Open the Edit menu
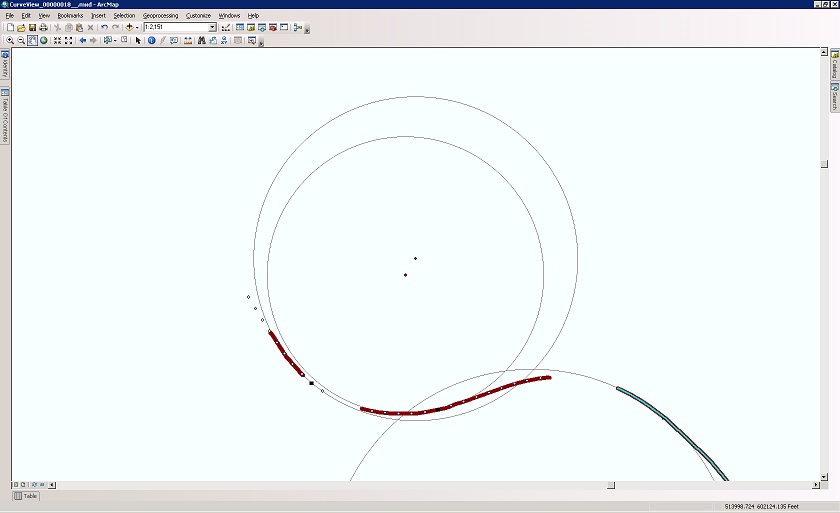The height and width of the screenshot is (513, 840). tap(26, 16)
